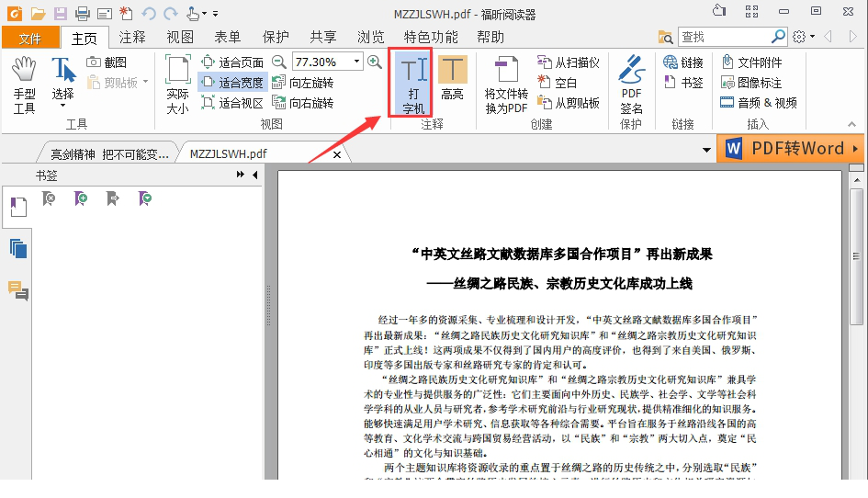Screen dimensions: 868x498
Task: Open the zoom level dropdown arrow
Action: click(x=357, y=62)
